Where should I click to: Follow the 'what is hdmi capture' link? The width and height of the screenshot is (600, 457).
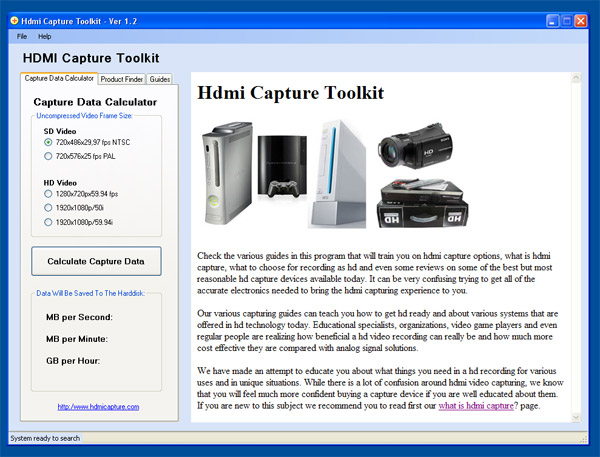476,405
